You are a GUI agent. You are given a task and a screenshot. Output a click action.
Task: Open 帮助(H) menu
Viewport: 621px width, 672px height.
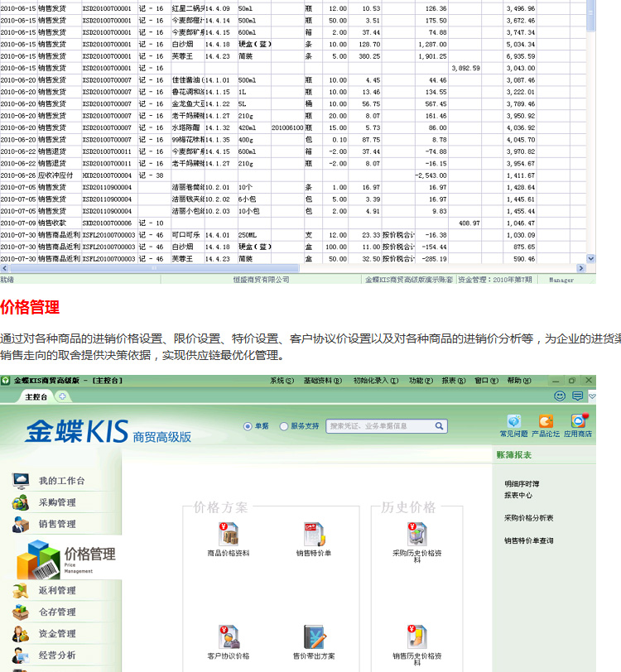[519, 381]
